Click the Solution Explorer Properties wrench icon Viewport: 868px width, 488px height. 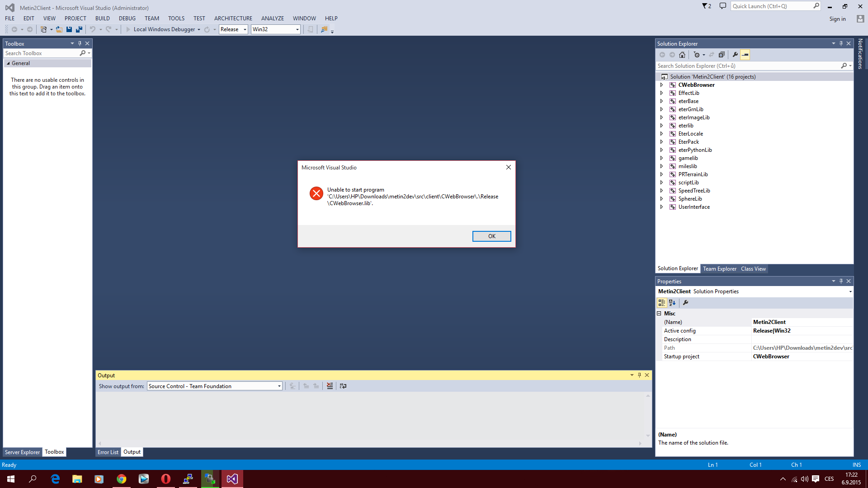coord(735,55)
